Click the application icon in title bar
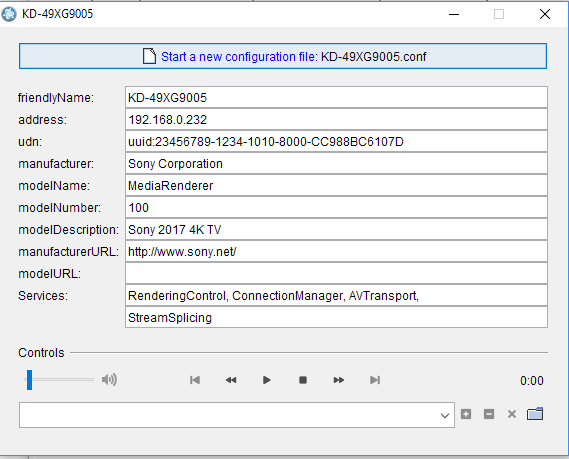Screen dimensions: 569x459 coord(9,14)
